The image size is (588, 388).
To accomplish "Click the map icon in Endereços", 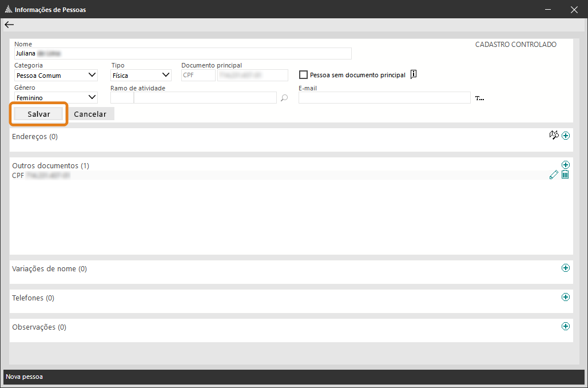I will click(553, 135).
